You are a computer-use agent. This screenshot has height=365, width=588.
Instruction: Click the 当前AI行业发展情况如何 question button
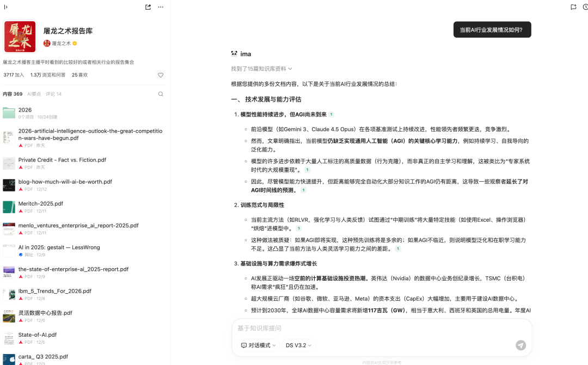[492, 30]
